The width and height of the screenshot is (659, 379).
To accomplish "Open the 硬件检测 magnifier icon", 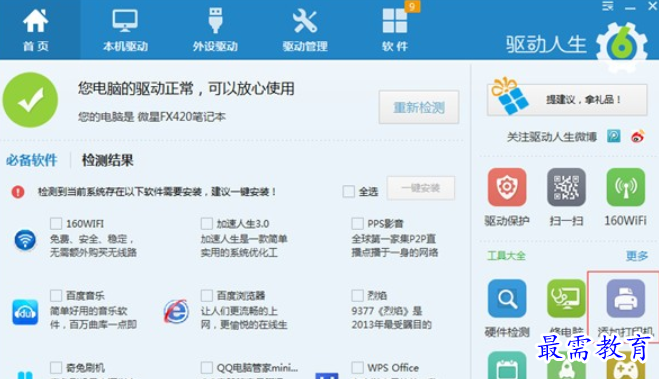I will (x=507, y=298).
